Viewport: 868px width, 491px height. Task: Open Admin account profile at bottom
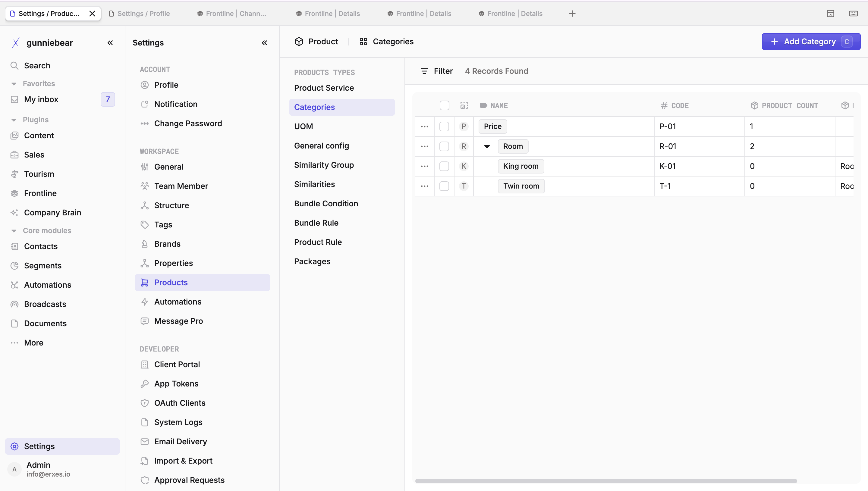(x=62, y=469)
